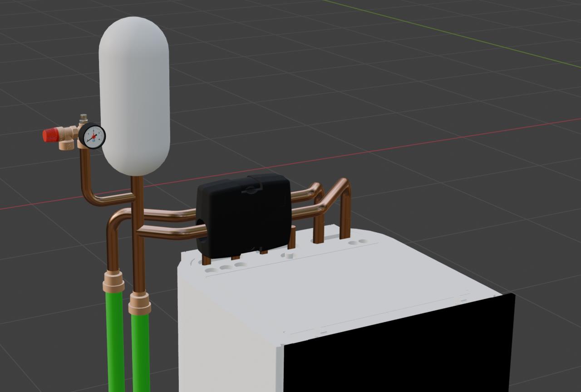Select the notch on top of black cover
Viewport: 581px width, 392px height.
click(251, 189)
